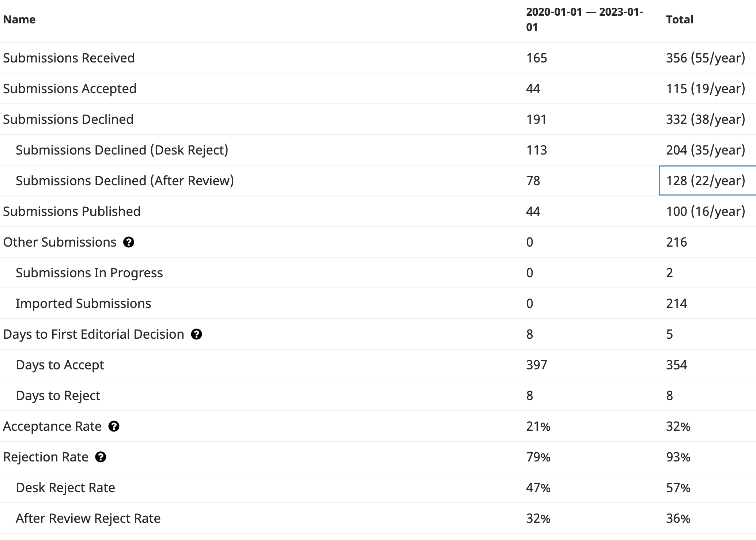Show the Rejection Rate help tooltip

tap(101, 457)
